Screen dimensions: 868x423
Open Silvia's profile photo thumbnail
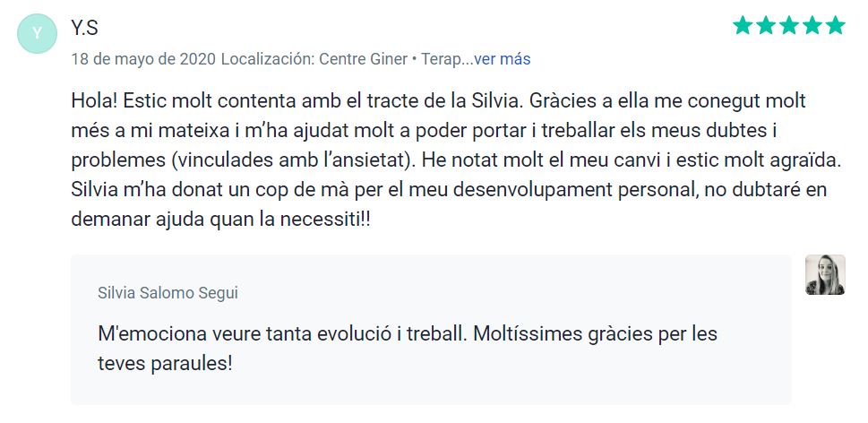[x=825, y=275]
